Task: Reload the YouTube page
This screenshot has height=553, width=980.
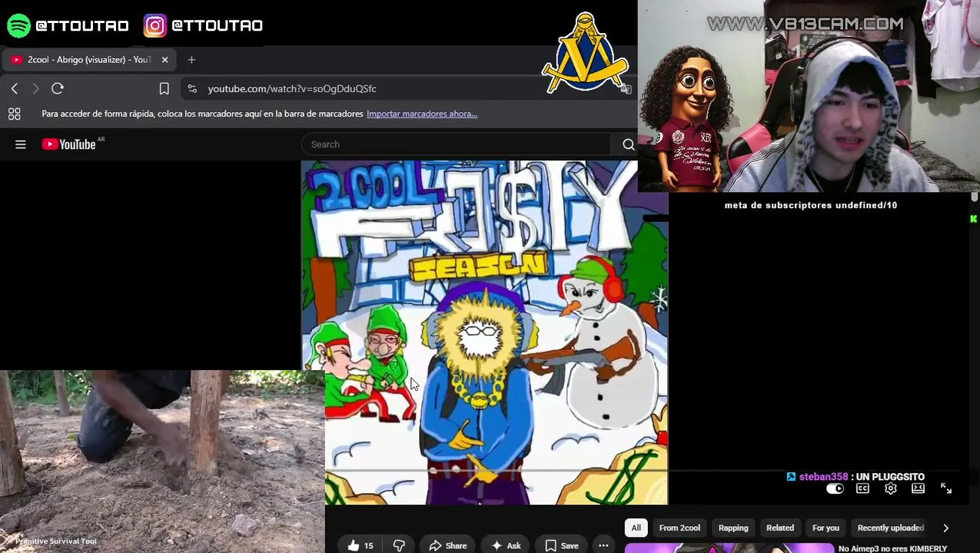Action: (x=58, y=88)
